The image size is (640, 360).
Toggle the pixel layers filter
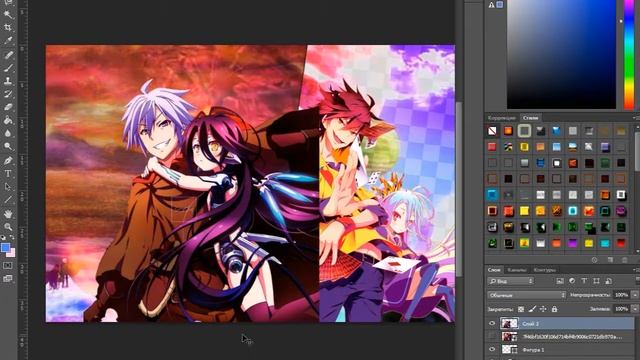tap(560, 281)
